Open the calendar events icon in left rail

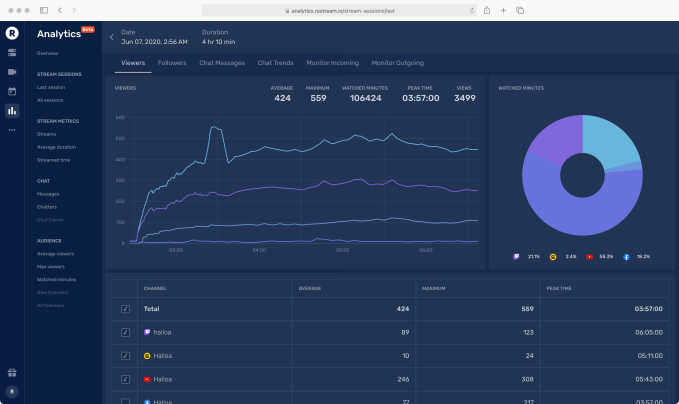(12, 91)
